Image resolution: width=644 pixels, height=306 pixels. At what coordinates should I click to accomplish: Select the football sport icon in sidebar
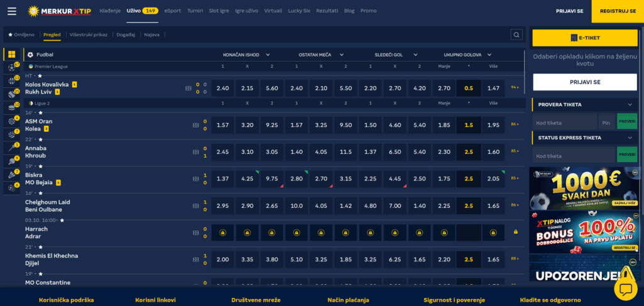coord(11,67)
